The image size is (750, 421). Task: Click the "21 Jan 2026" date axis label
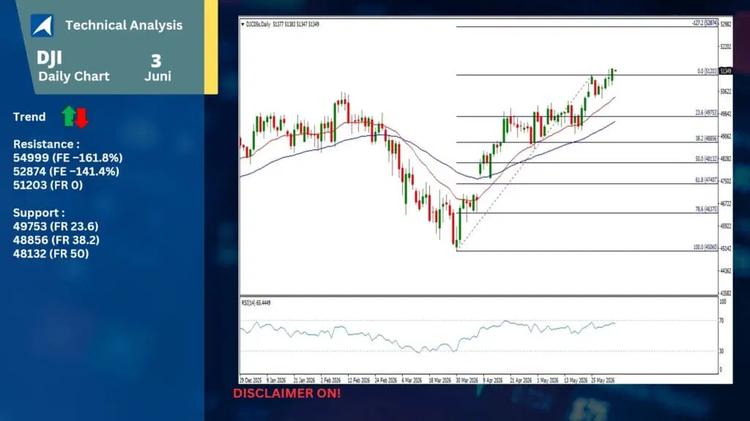[303, 380]
